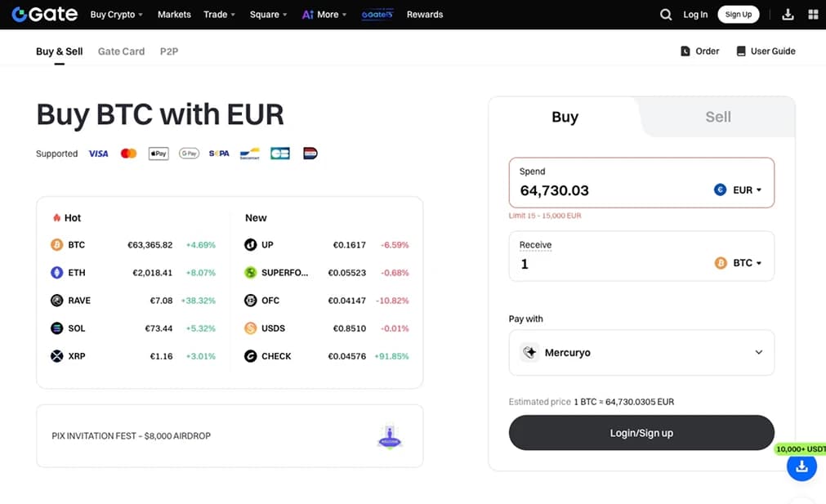Click the search magnifier icon
Image resolution: width=826 pixels, height=504 pixels.
click(x=666, y=15)
